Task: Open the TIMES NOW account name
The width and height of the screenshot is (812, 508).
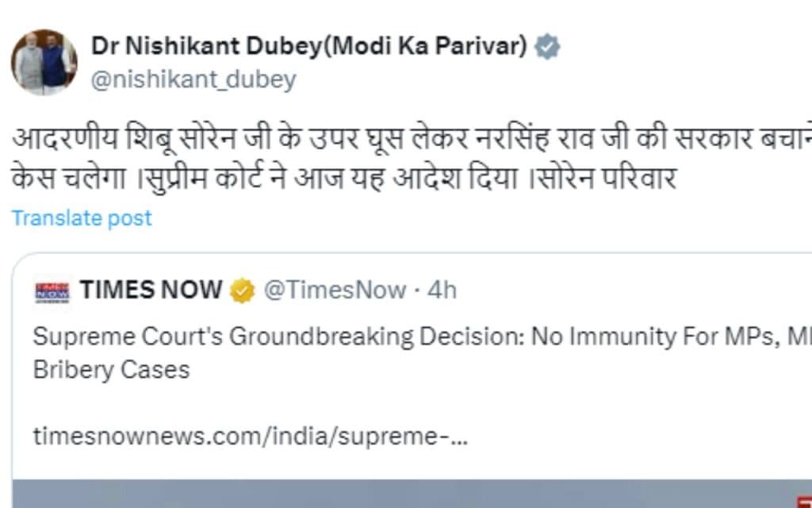Action: tap(151, 291)
